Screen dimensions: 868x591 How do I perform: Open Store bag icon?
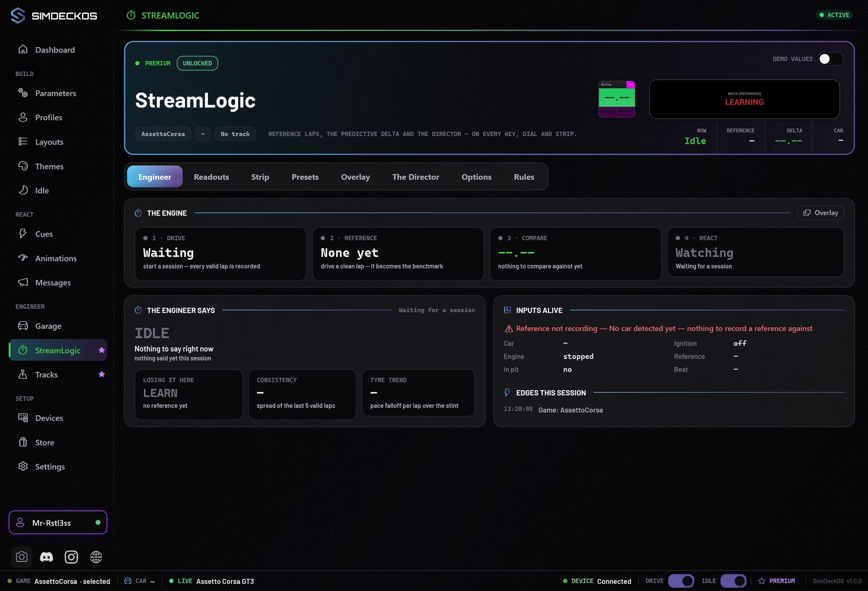(x=23, y=442)
